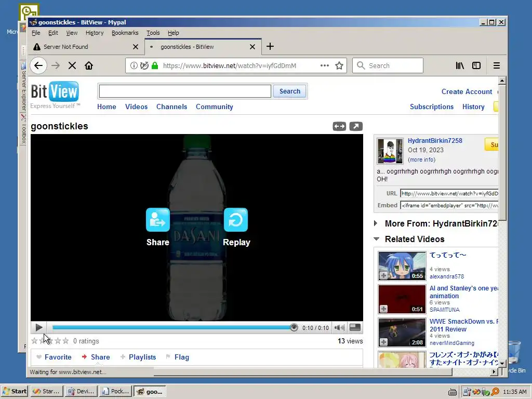
Task: Click the Create Account link
Action: coord(467,91)
